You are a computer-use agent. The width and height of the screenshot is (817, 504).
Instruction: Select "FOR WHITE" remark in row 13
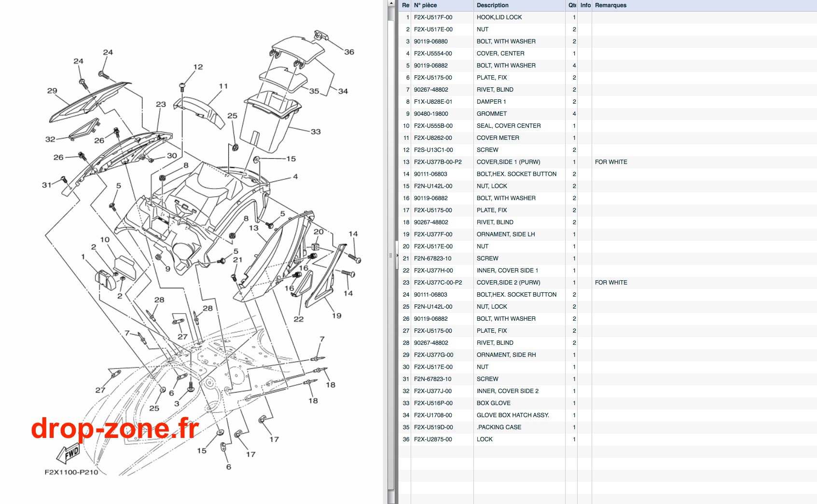611,162
